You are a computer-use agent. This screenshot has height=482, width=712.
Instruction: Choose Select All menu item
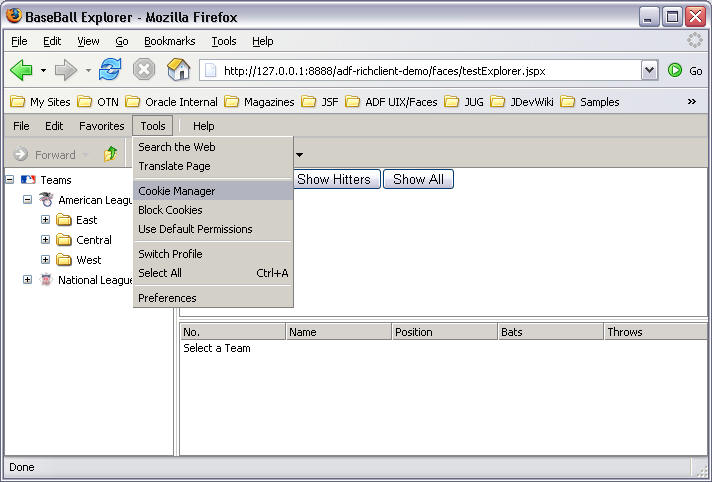[x=213, y=273]
